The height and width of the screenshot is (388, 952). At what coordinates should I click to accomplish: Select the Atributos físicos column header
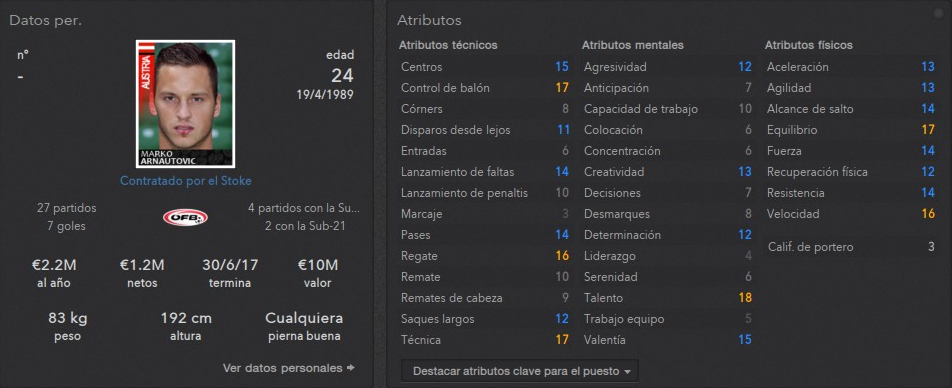tap(808, 45)
